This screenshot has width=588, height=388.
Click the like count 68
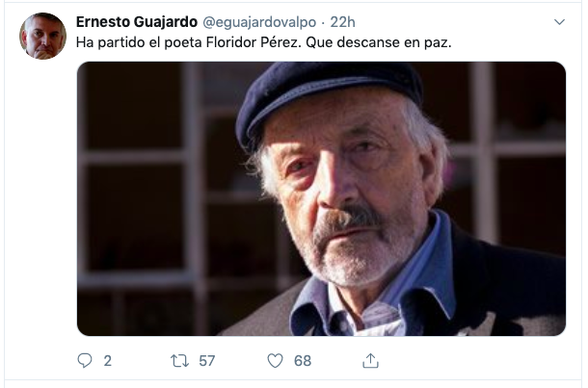point(303,361)
